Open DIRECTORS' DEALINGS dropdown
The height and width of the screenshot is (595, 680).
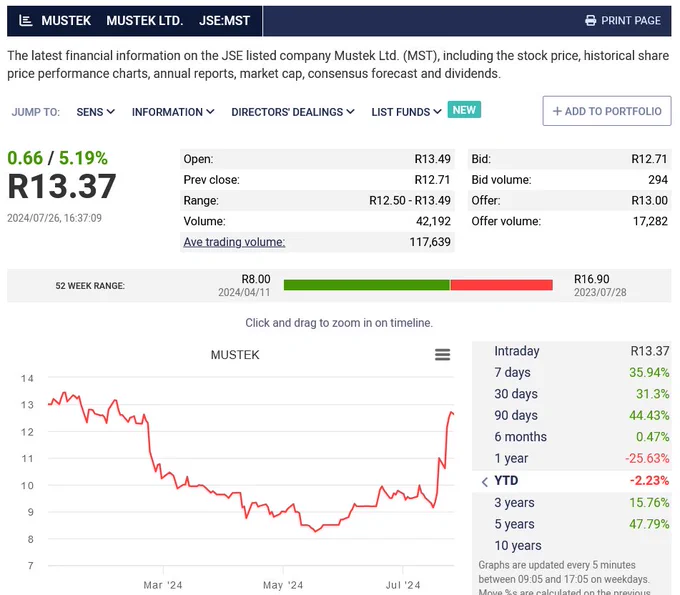pos(293,112)
